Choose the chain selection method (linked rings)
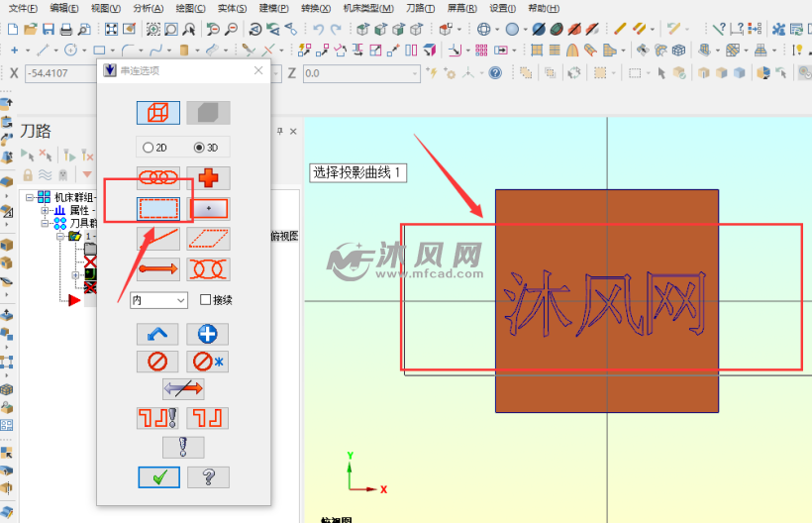This screenshot has width=812, height=523. tap(158, 178)
